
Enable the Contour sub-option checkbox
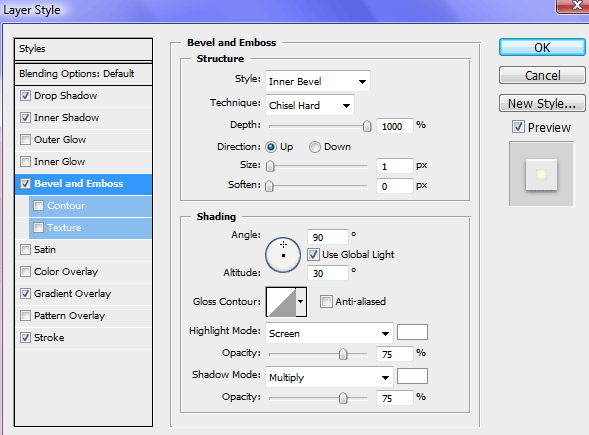[x=38, y=205]
